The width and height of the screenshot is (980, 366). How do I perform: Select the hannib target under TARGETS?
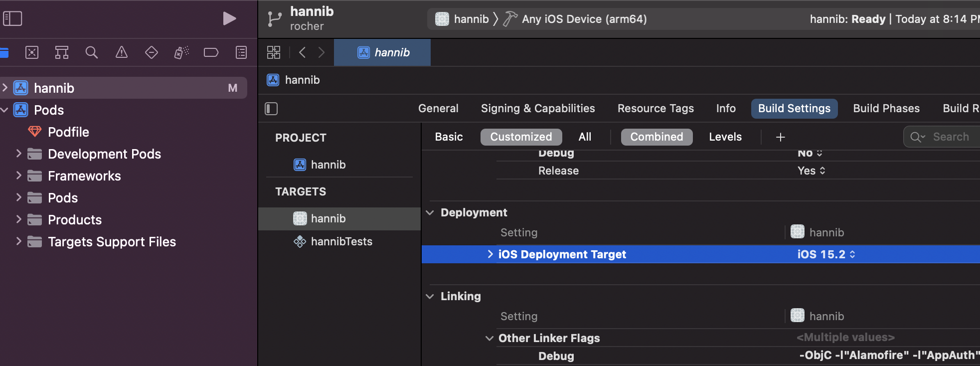[339, 218]
